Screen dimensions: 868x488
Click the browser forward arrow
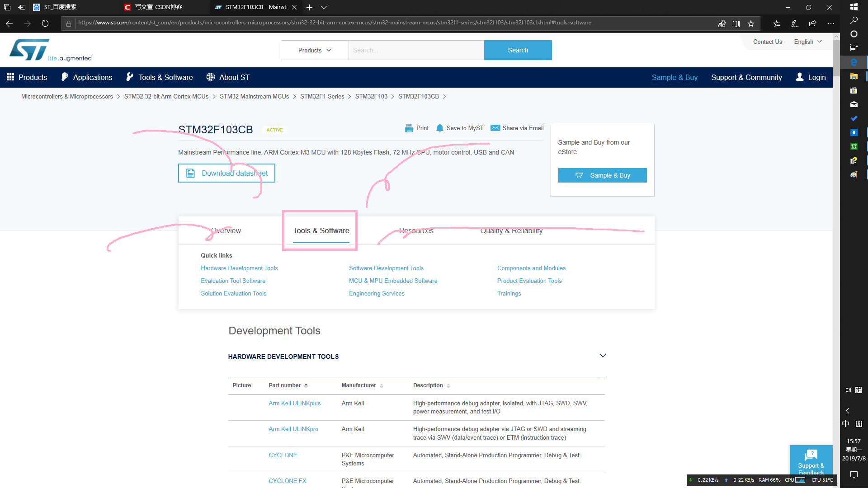click(x=27, y=23)
